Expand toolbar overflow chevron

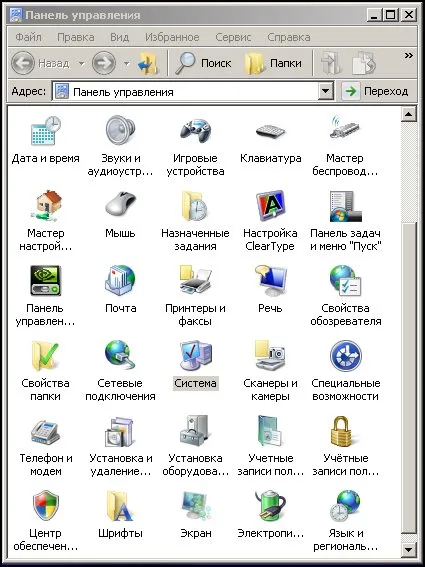pos(409,55)
